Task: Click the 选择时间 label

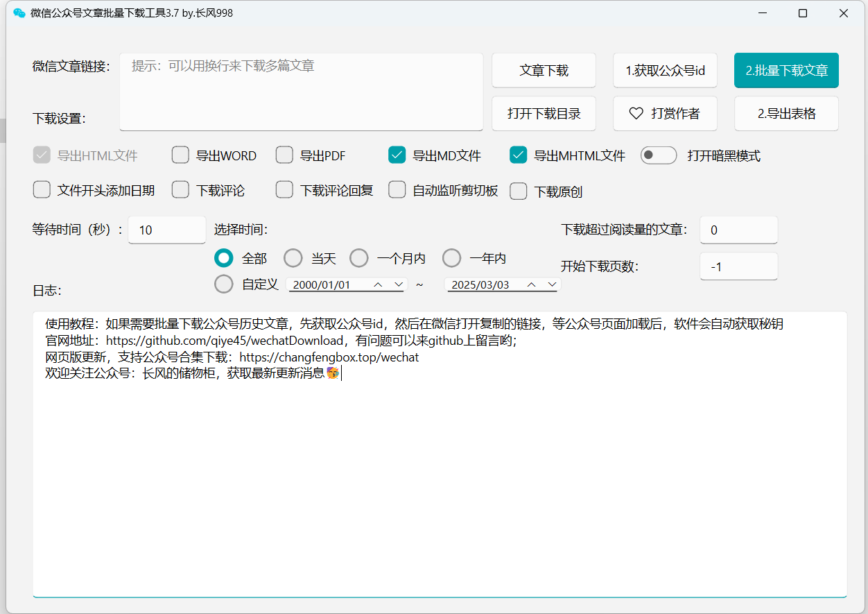Action: pyautogui.click(x=241, y=230)
